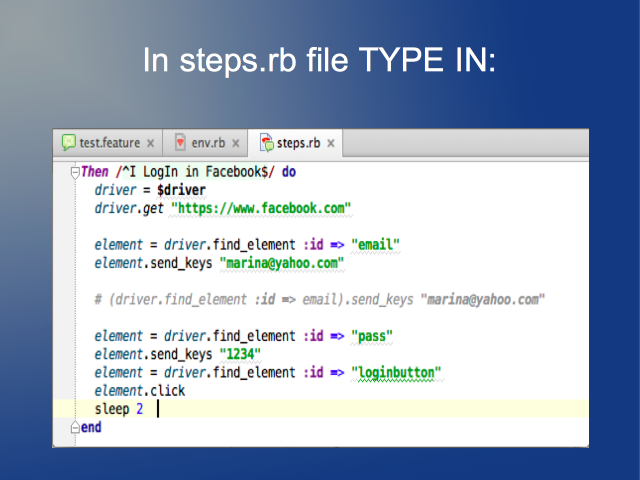Click the regex I LogIn in Facebook
Screen dimensions: 640x480
(195, 172)
